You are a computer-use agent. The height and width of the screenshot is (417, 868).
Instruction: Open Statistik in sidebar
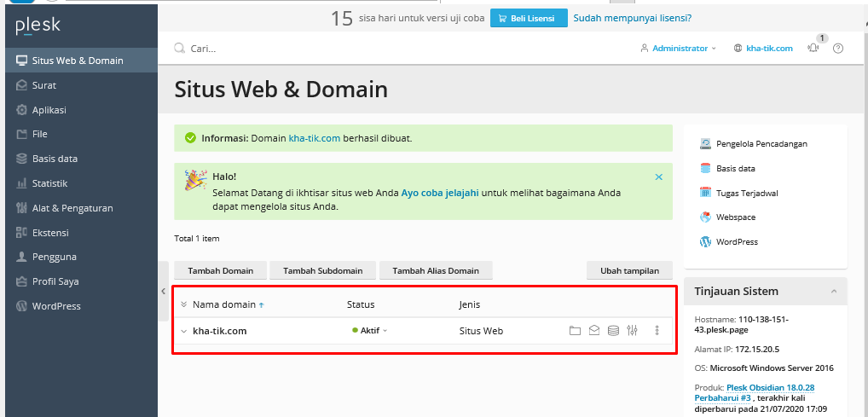tap(81, 183)
